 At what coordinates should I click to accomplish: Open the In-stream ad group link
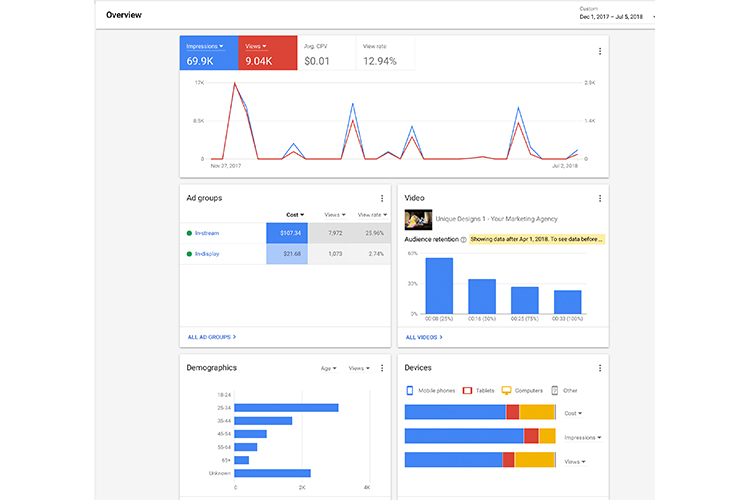(207, 233)
